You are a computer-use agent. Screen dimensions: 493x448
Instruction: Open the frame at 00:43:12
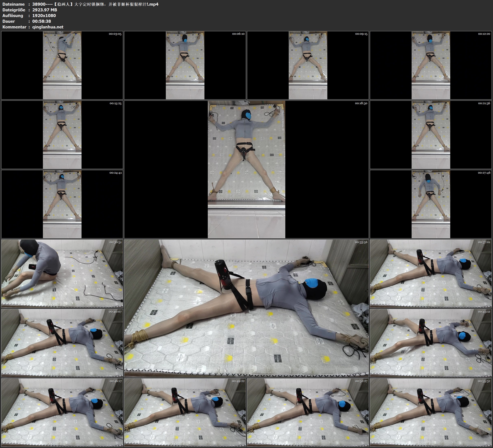pyautogui.click(x=431, y=343)
